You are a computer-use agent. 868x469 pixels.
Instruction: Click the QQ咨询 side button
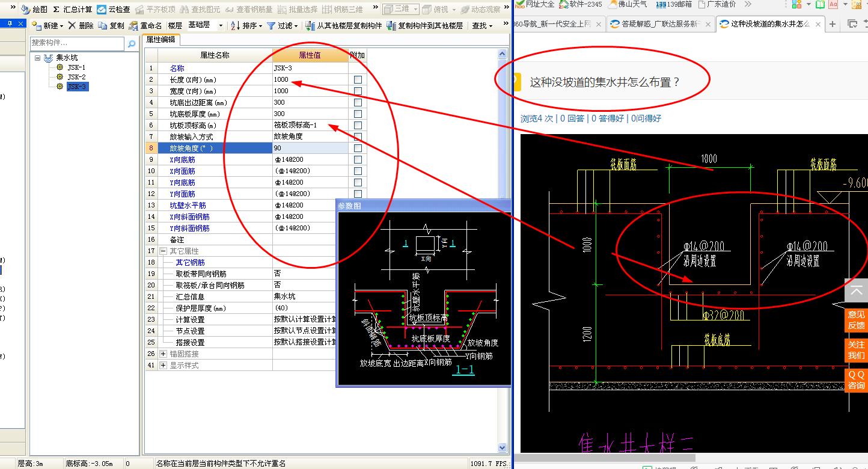[x=857, y=380]
